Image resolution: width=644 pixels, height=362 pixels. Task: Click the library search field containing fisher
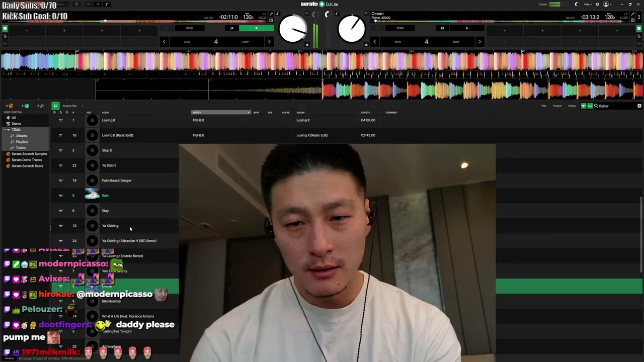[x=616, y=106]
